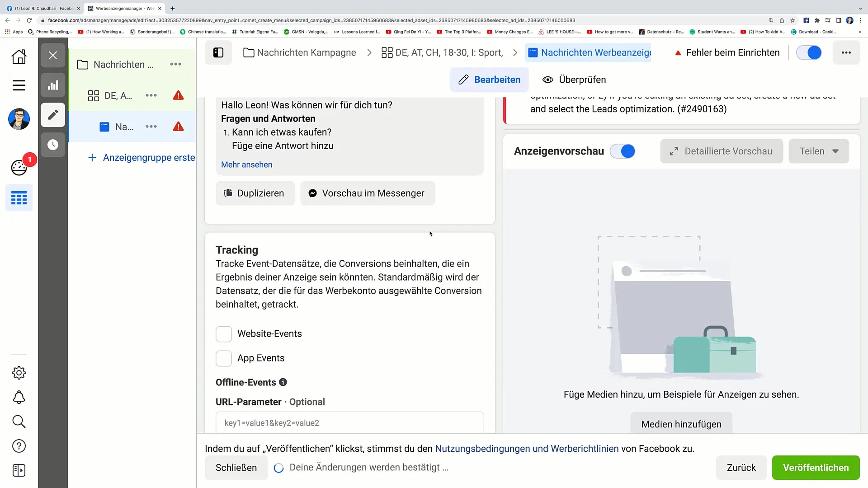Open the Student Wants an... bookmark
The height and width of the screenshot is (488, 868).
click(712, 32)
